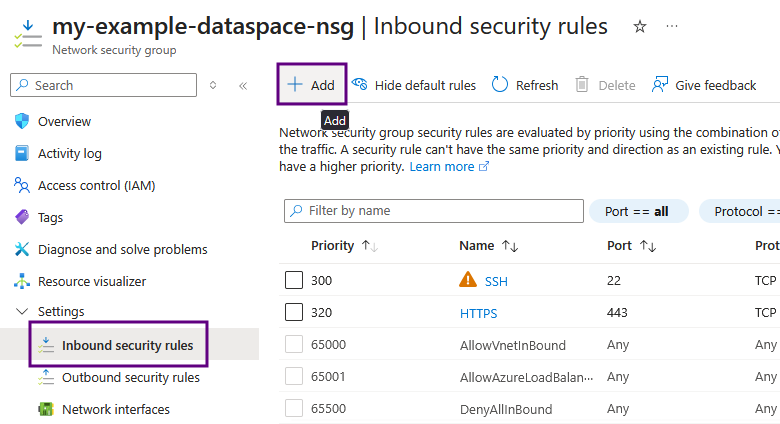The width and height of the screenshot is (780, 424).
Task: Click the Inbound security rules icon
Action: click(46, 345)
